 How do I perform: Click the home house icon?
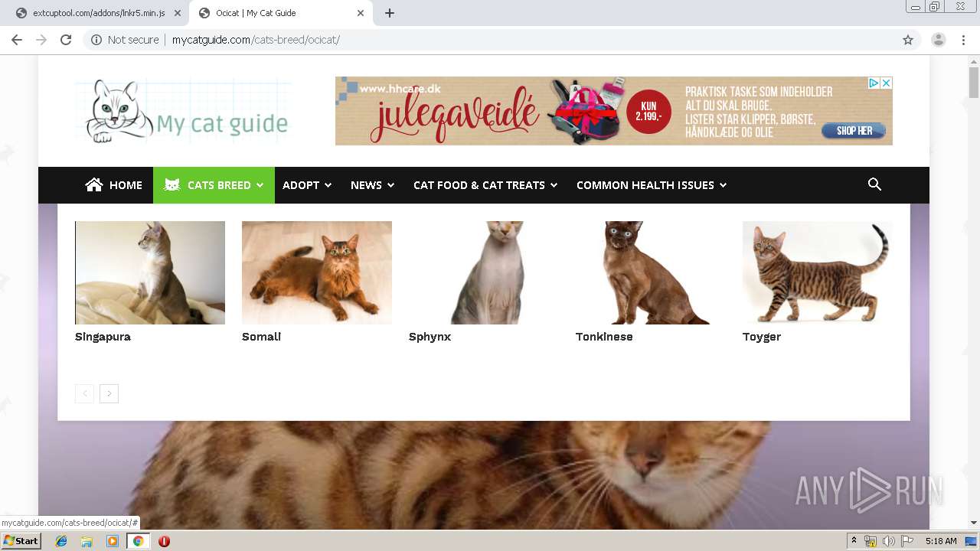point(94,184)
